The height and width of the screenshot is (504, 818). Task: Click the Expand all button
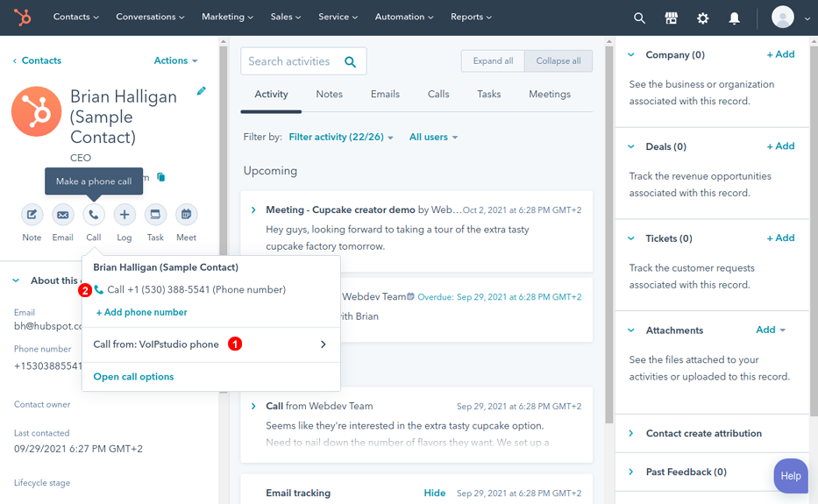point(493,61)
